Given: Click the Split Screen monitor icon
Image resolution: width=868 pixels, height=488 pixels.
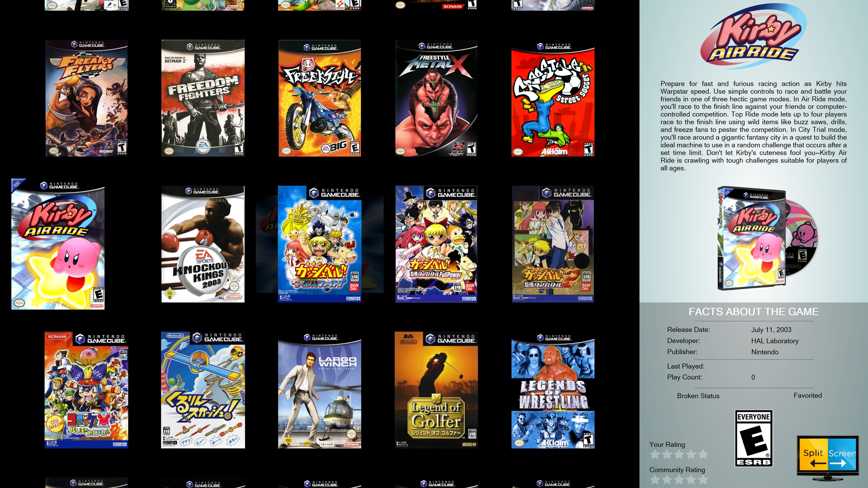Looking at the screenshot, I should click(828, 458).
